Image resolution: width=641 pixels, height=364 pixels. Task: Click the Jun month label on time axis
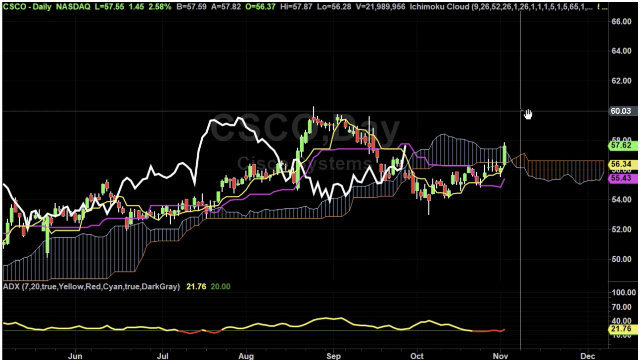(x=75, y=356)
